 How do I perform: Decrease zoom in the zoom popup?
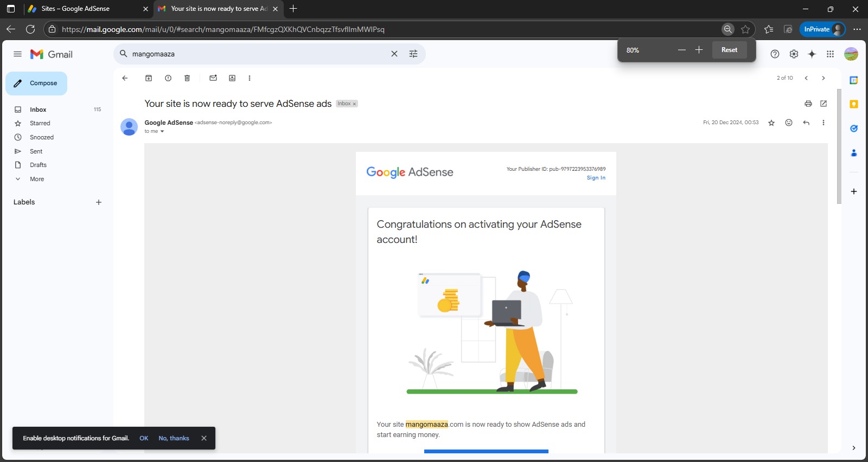point(682,50)
